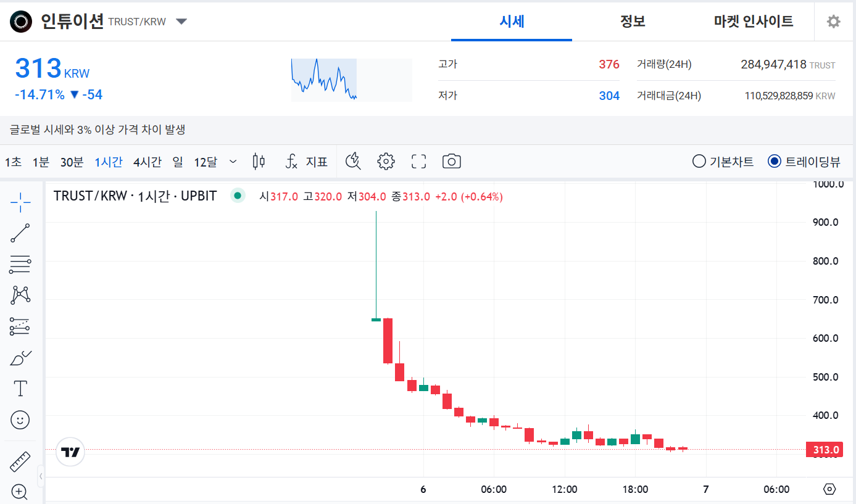Screen dimensions: 856x504
Task: Open the 마켓 인사이트 tab
Action: [752, 21]
